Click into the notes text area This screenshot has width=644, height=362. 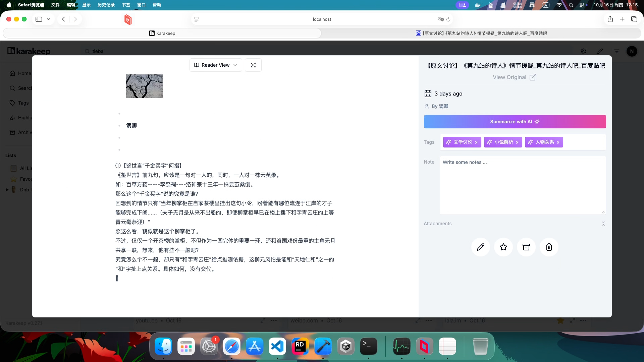522,185
